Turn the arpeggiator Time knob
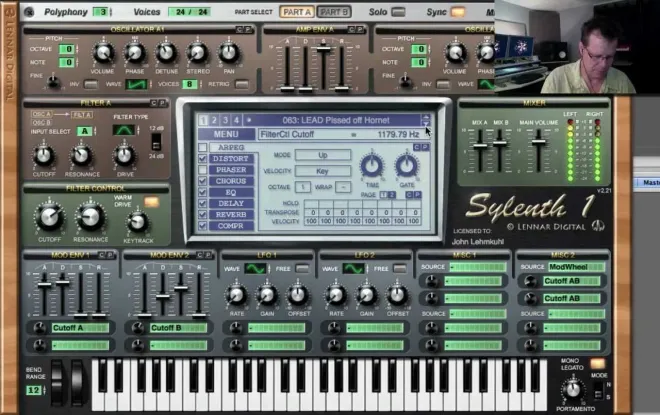The image size is (660, 415). (372, 166)
